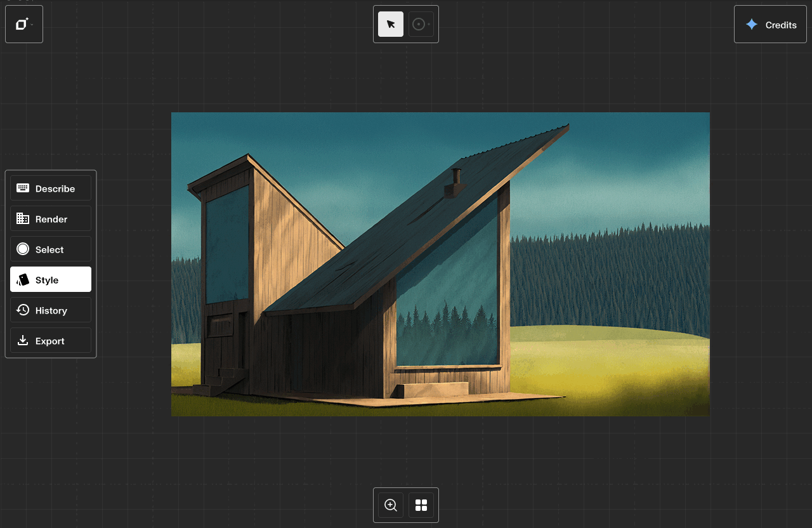
Task: Toggle the grid view layout
Action: [x=421, y=505]
